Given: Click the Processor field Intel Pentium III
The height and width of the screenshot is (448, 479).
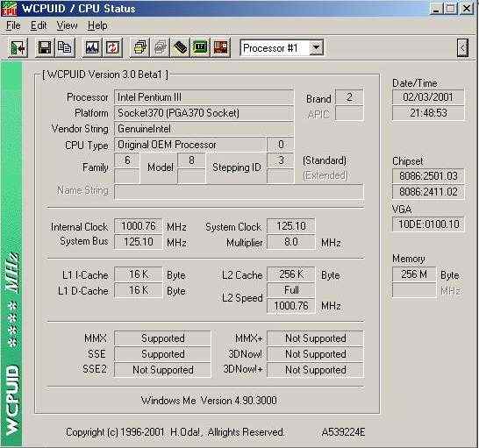Looking at the screenshot, I should pyautogui.click(x=204, y=97).
